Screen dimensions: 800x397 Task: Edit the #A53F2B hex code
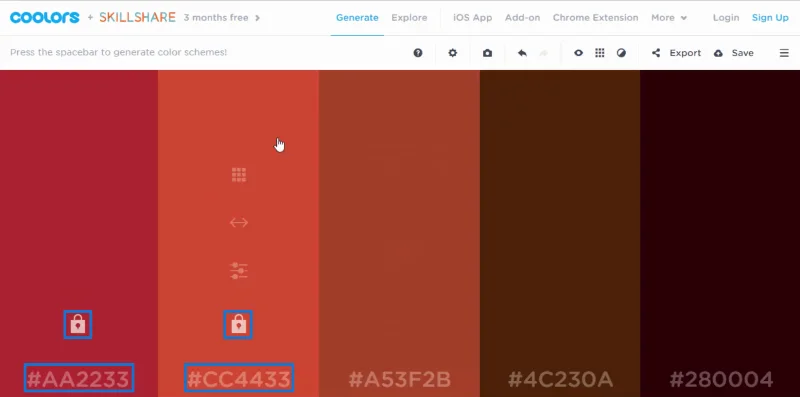399,379
